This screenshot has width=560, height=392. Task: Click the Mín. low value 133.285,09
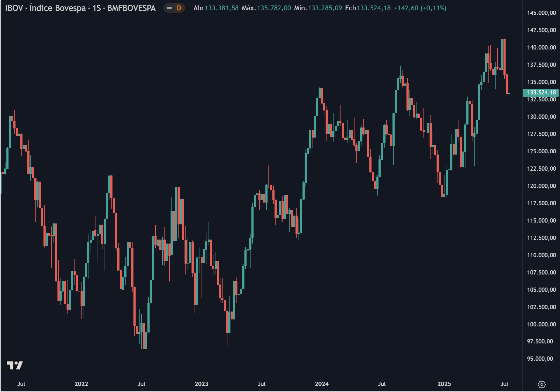325,8
